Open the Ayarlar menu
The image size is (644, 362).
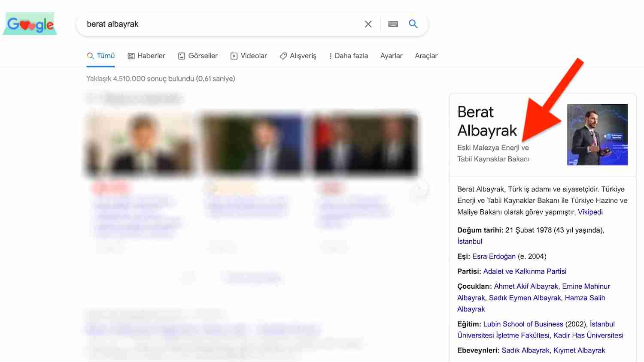pos(391,56)
